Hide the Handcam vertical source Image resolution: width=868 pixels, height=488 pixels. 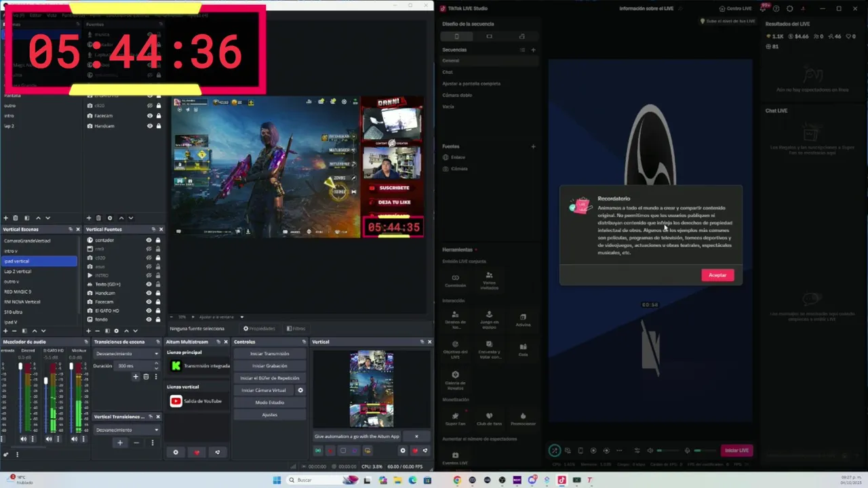click(149, 293)
